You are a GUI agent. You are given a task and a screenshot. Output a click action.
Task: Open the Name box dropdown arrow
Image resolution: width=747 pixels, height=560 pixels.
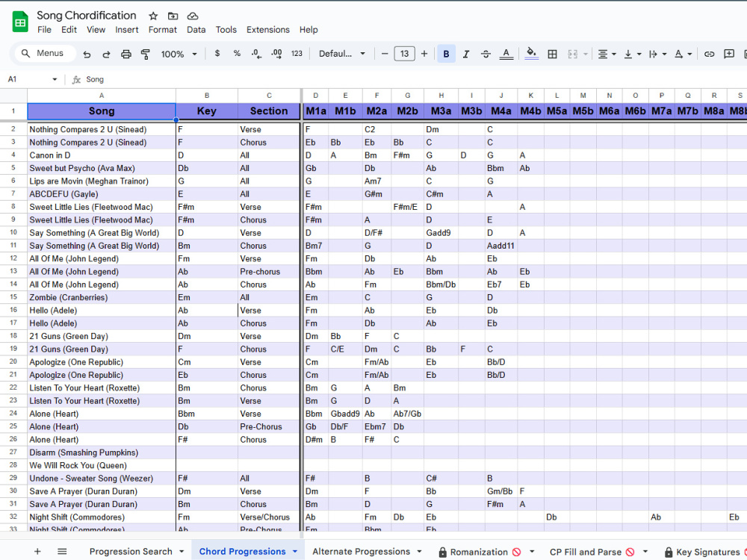[x=55, y=80]
